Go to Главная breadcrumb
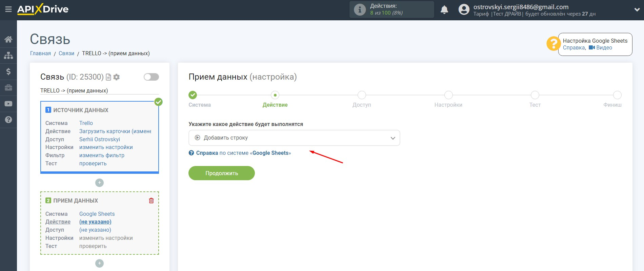The image size is (644, 271). coord(40,53)
